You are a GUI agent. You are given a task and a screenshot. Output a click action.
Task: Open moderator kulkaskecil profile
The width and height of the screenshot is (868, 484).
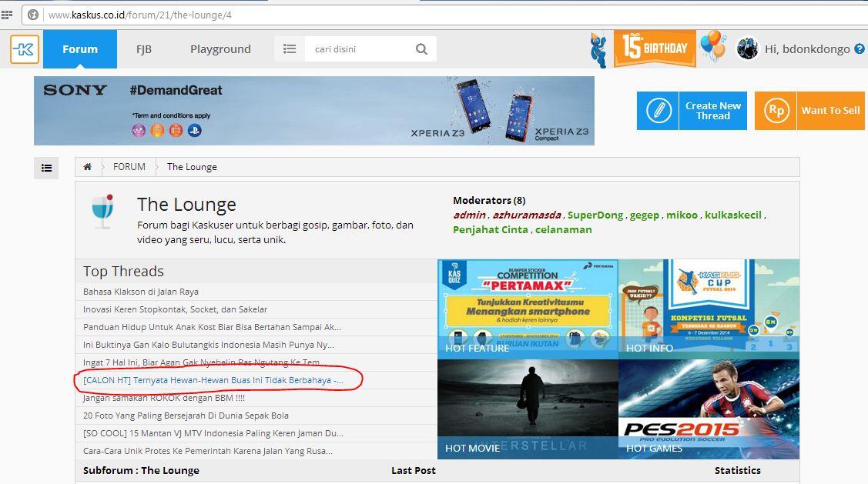[x=733, y=215]
